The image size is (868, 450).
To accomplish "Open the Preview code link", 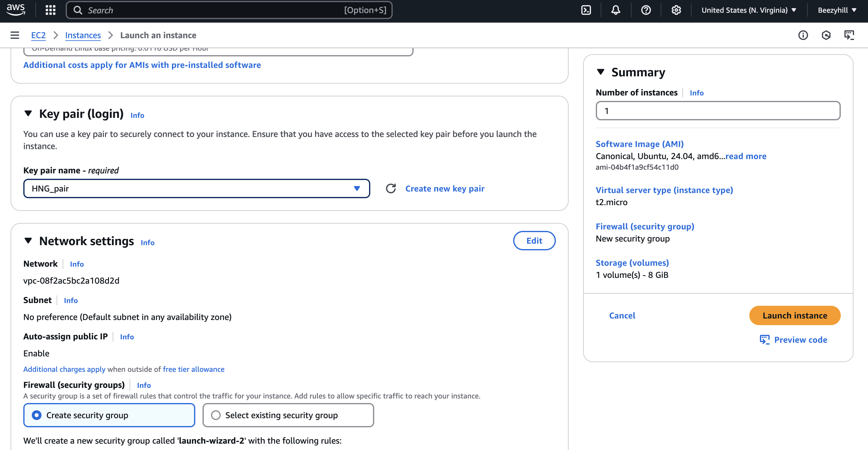I will tap(800, 340).
